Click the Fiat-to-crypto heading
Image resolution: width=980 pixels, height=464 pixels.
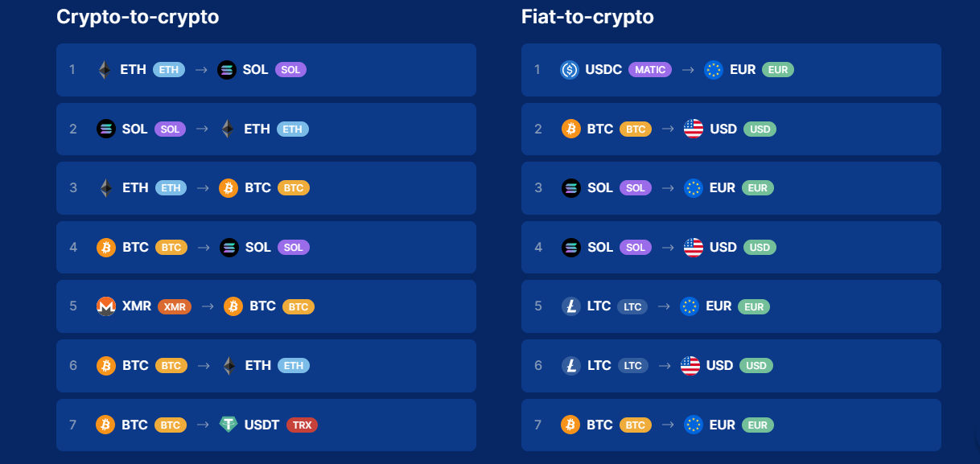tap(588, 16)
